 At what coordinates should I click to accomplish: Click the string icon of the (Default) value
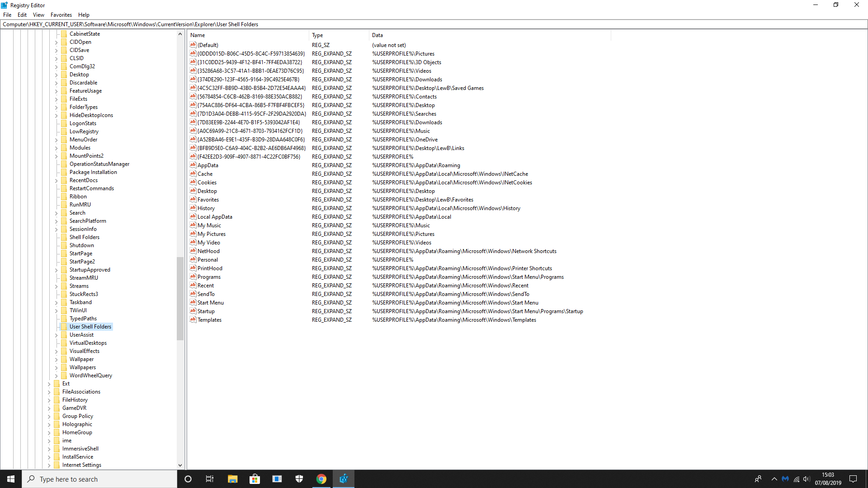coord(193,45)
